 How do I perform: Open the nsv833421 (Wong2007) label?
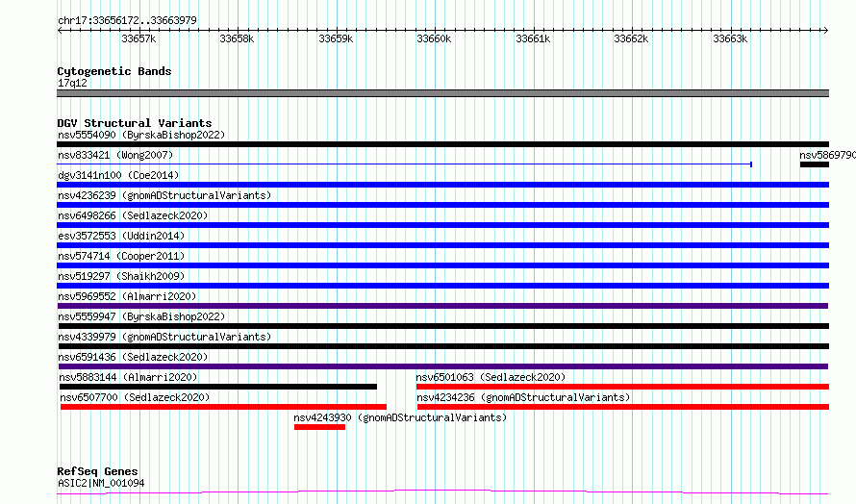[115, 155]
